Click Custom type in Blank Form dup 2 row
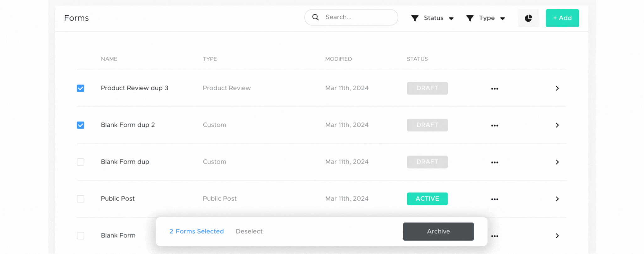644x254 pixels. (x=215, y=125)
